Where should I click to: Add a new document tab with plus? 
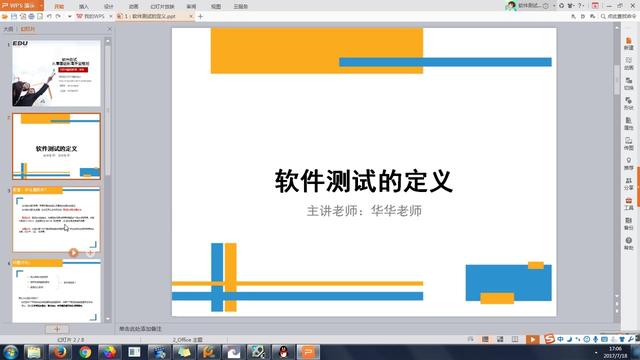tap(200, 16)
